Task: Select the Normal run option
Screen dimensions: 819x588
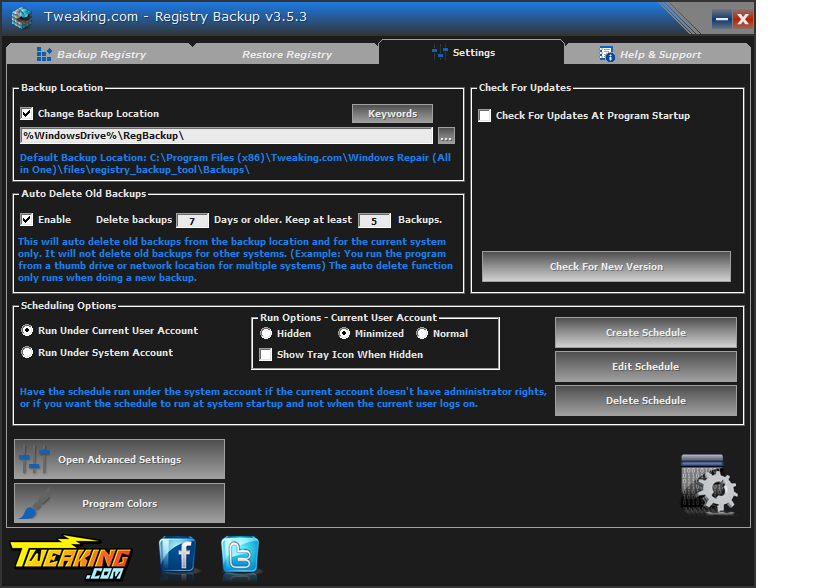Action: pos(422,334)
